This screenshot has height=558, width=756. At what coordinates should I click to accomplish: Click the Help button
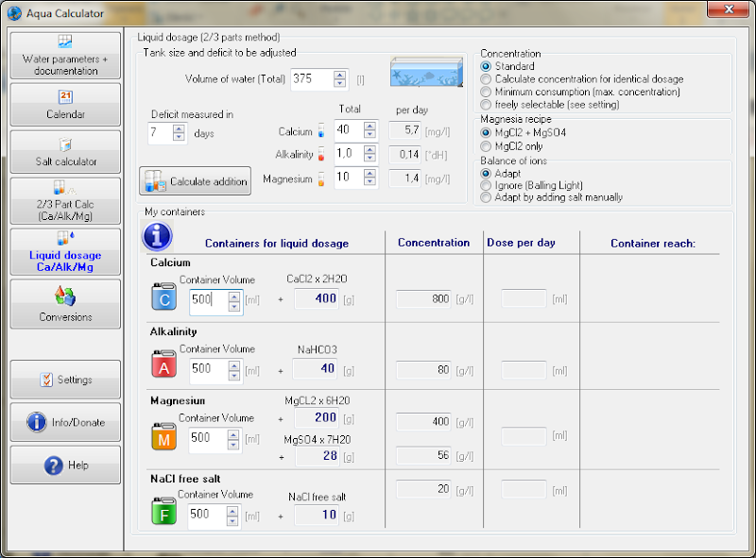click(65, 465)
